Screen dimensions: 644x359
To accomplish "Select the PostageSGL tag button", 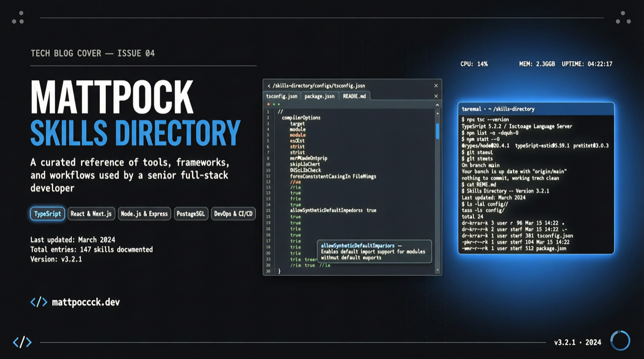I will click(191, 214).
